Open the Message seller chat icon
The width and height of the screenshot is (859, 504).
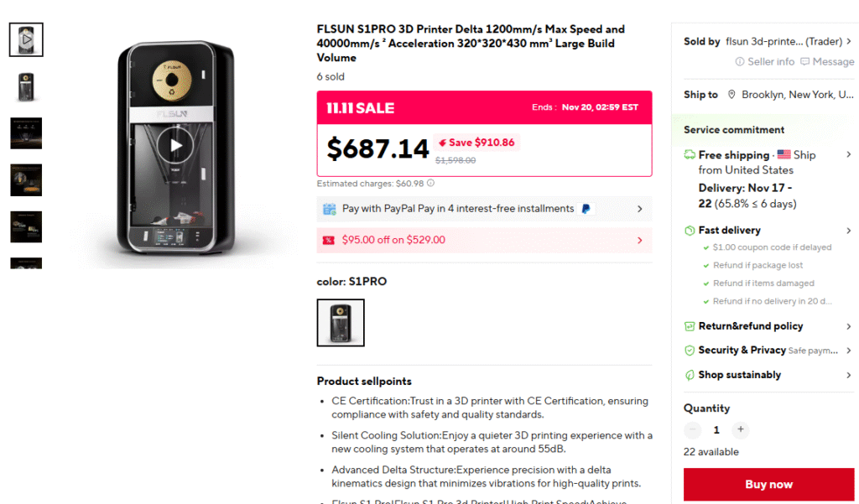805,62
